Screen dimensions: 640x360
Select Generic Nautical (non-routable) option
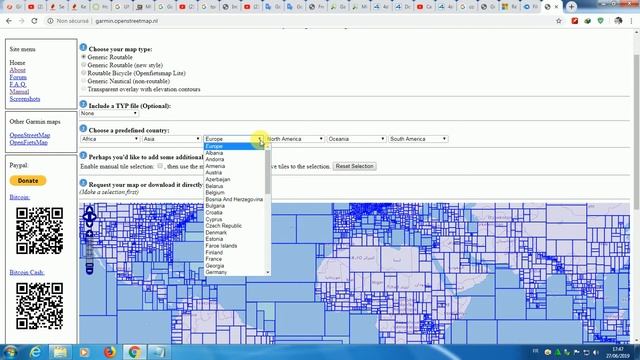click(84, 81)
